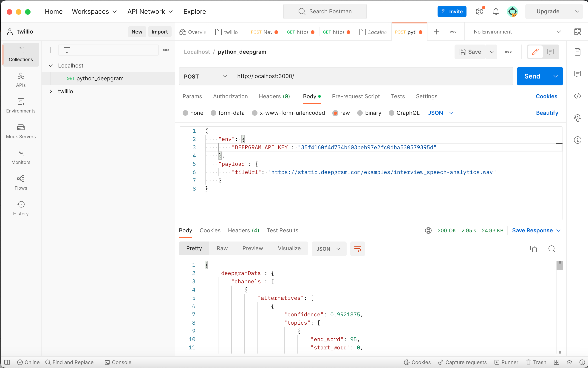Open the notifications bell
Image resolution: width=588 pixels, height=368 pixels.
(x=495, y=11)
